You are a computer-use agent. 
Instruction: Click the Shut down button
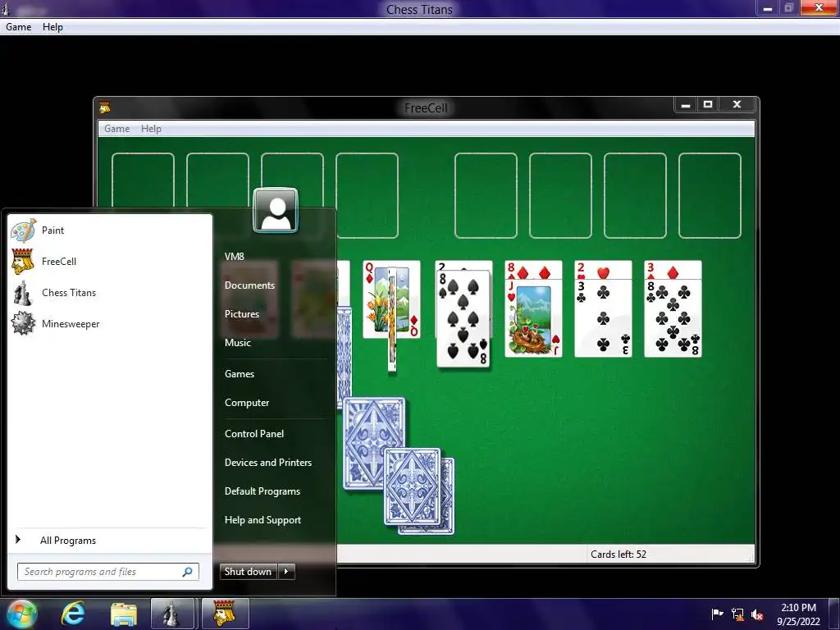click(x=249, y=572)
